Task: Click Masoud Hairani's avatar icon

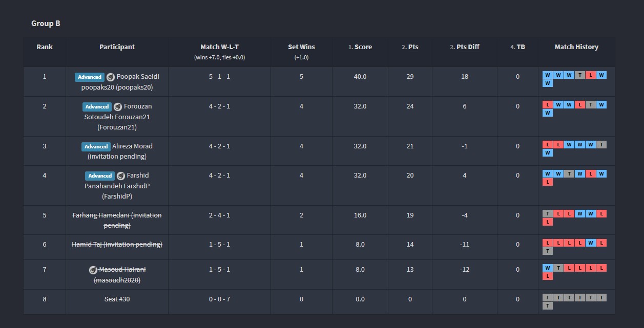Action: pos(93,270)
